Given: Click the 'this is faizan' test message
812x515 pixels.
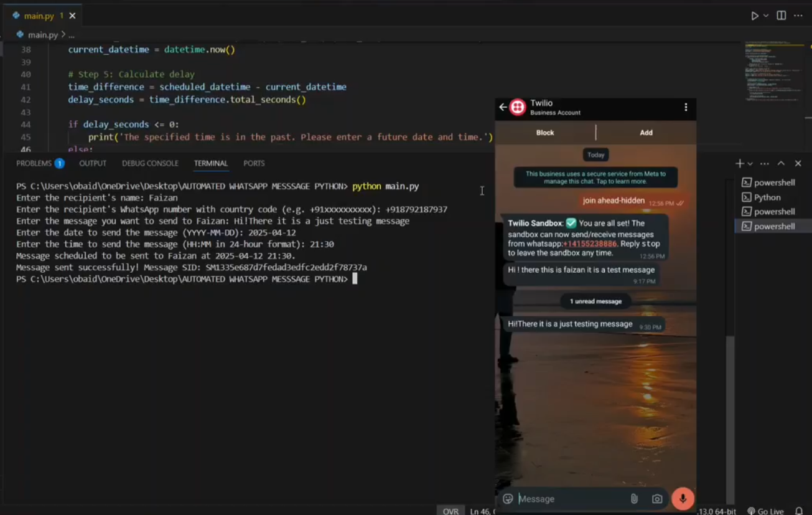Looking at the screenshot, I should (582, 275).
